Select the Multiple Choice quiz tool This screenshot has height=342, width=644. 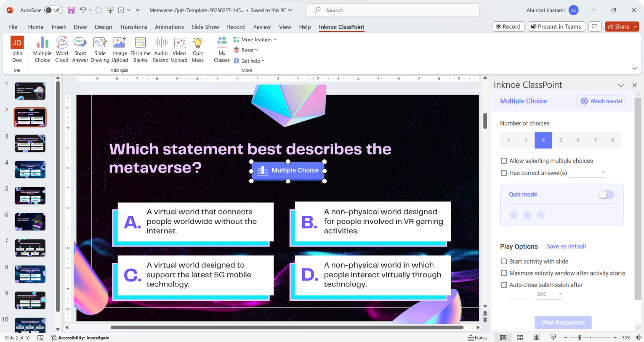[42, 48]
